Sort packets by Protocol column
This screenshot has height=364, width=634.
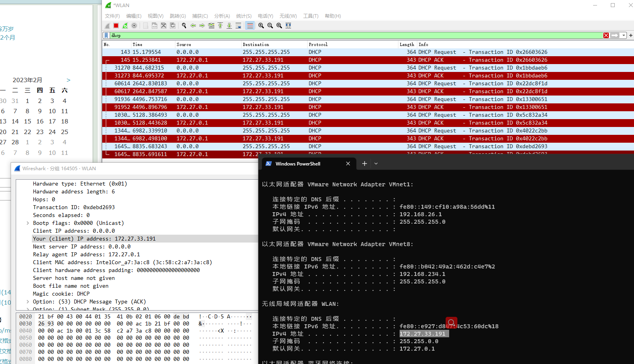[x=352, y=44]
